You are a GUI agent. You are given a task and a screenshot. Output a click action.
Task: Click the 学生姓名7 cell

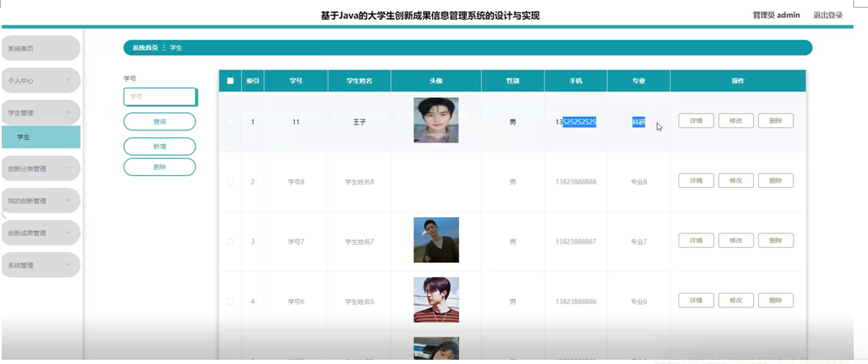coord(359,241)
